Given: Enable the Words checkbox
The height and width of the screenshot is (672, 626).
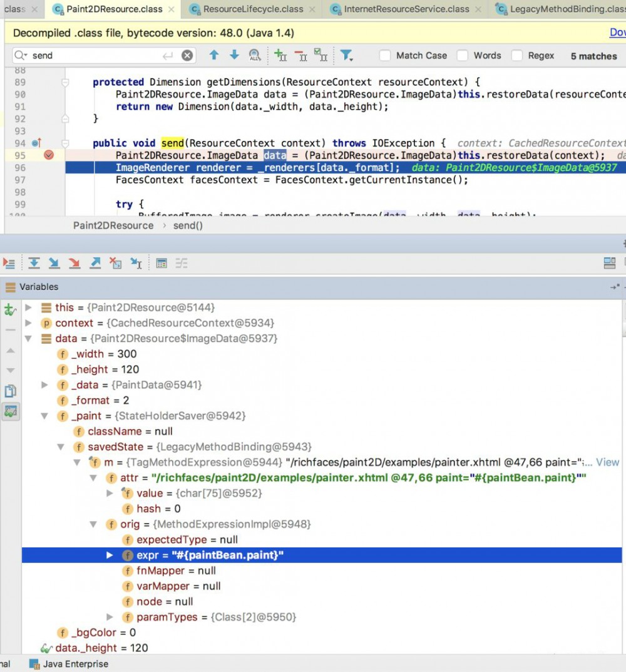Looking at the screenshot, I should 463,56.
